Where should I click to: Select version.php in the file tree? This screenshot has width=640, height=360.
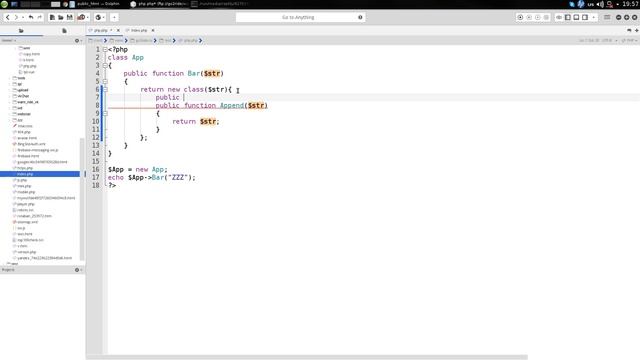tap(27, 252)
